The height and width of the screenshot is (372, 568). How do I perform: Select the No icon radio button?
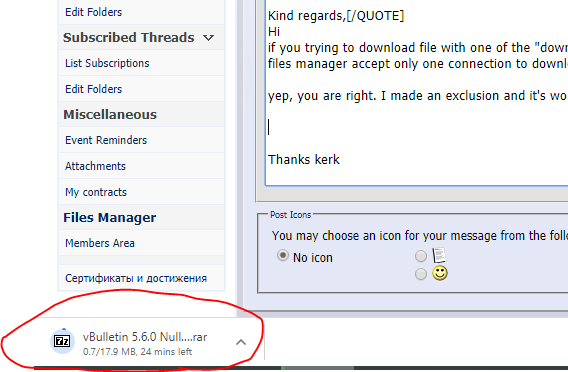click(x=283, y=256)
